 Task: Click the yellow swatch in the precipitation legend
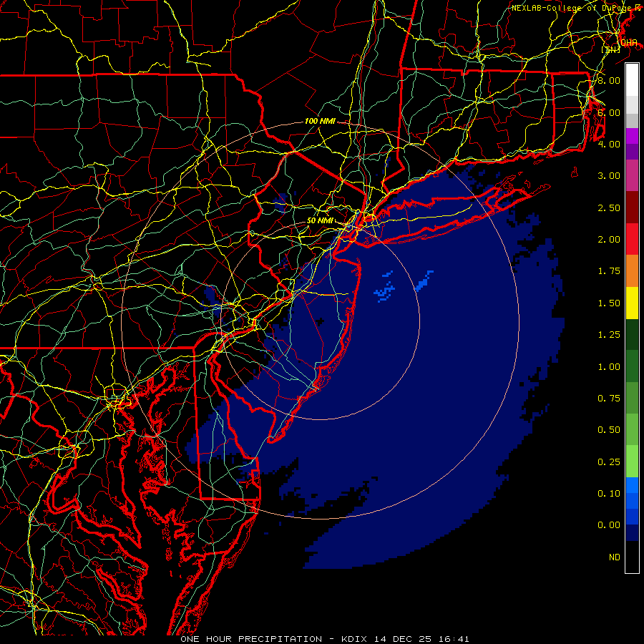coord(632,303)
